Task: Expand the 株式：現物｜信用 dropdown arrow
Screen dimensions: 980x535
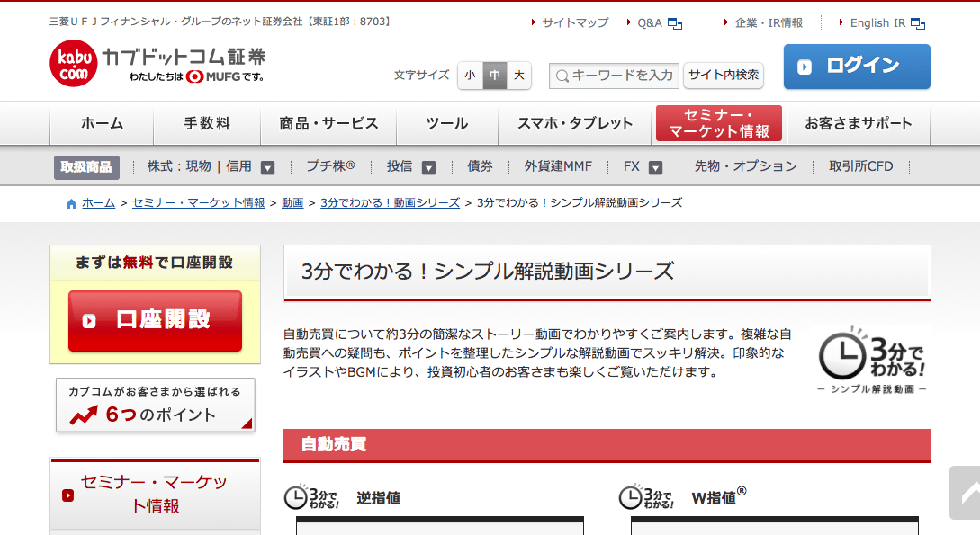Action: [x=267, y=167]
